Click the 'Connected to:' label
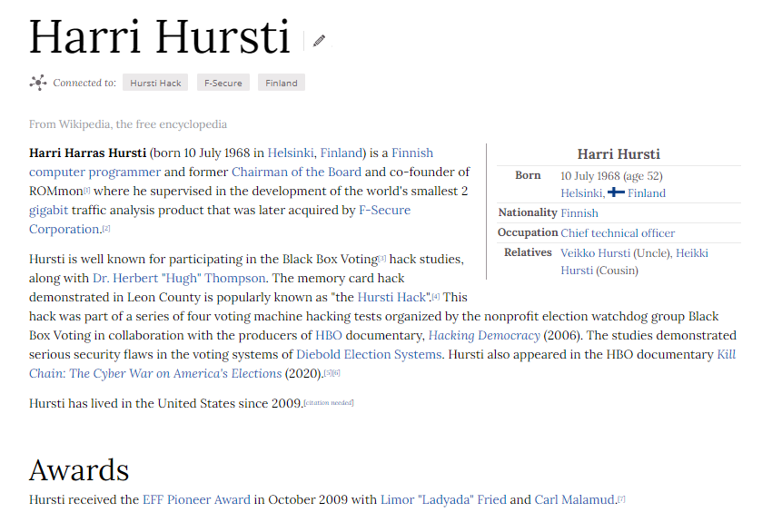The height and width of the screenshot is (532, 782). click(84, 83)
